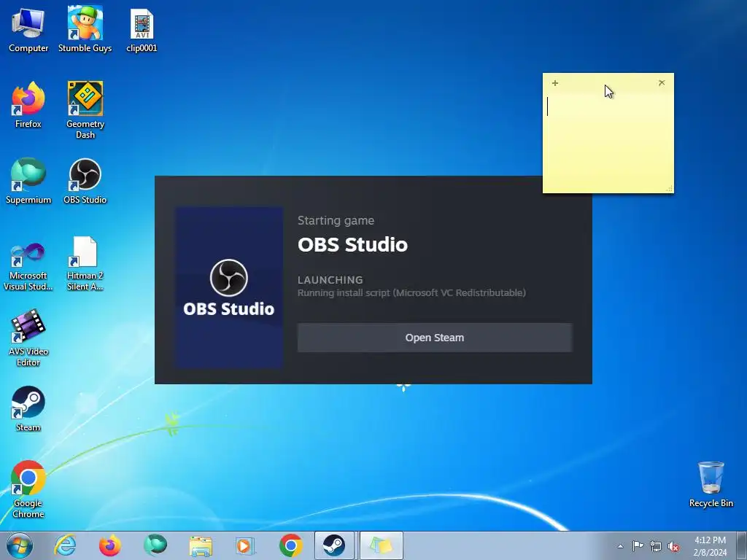The image size is (747, 560).
Task: Select the AVS Video Editor shortcut
Action: pos(28,337)
